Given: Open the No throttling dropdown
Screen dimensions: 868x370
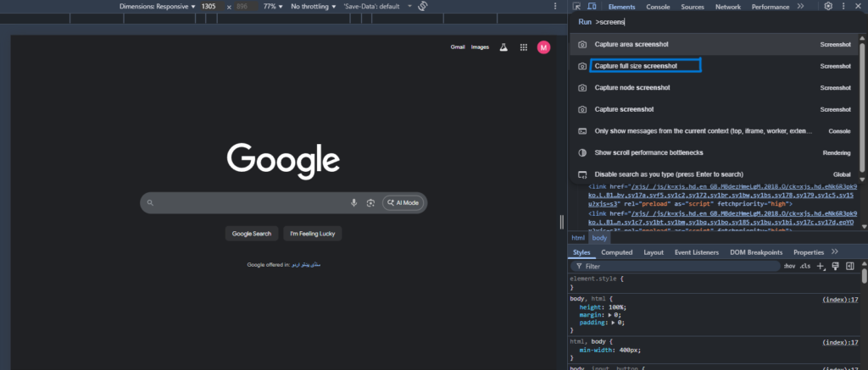Looking at the screenshot, I should [314, 7].
